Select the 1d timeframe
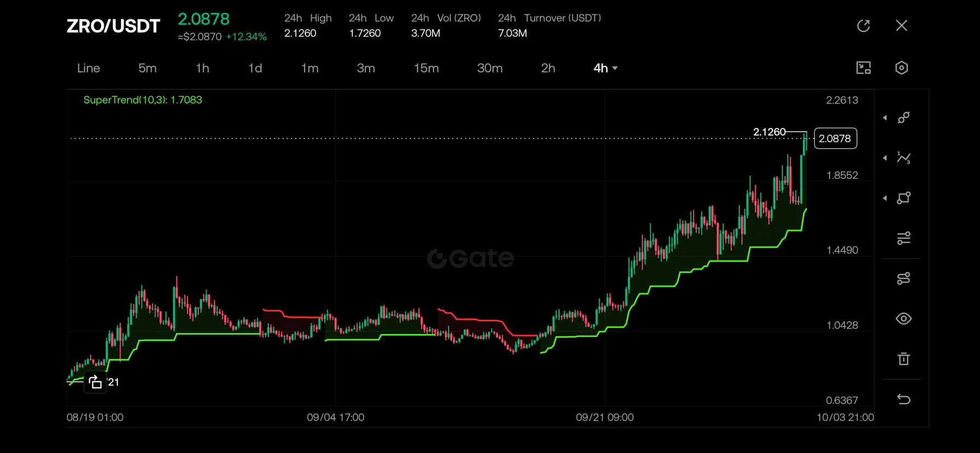 tap(255, 68)
